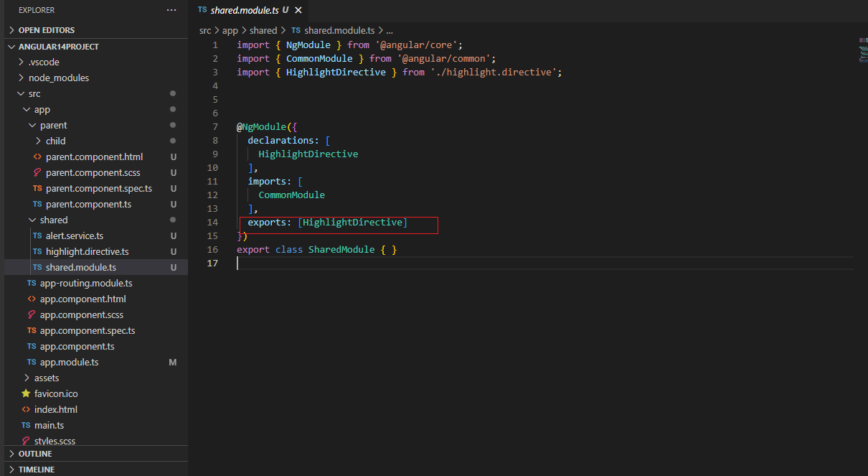Open app-routing.module.ts in the explorer

click(x=86, y=283)
